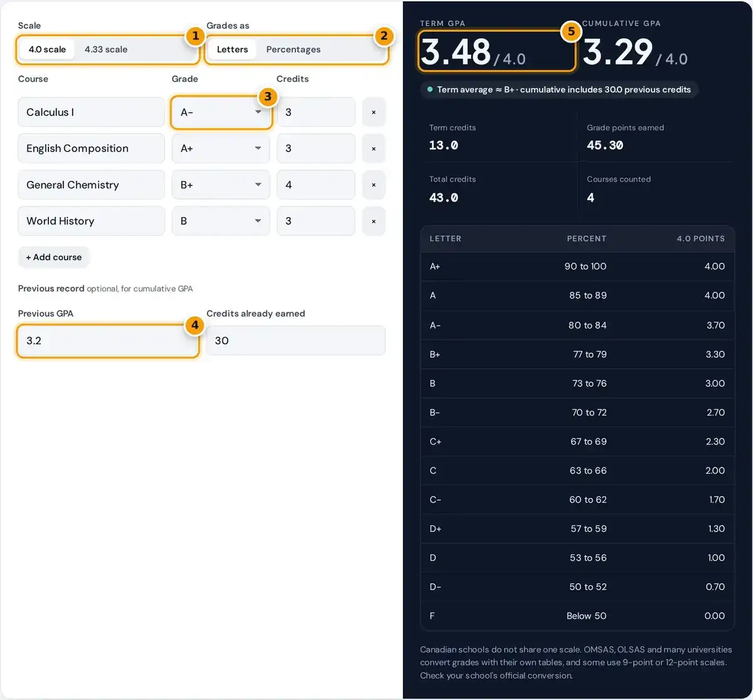Open the Calculus I grade dropdown
Viewport: 753px width, 700px height.
coord(221,112)
